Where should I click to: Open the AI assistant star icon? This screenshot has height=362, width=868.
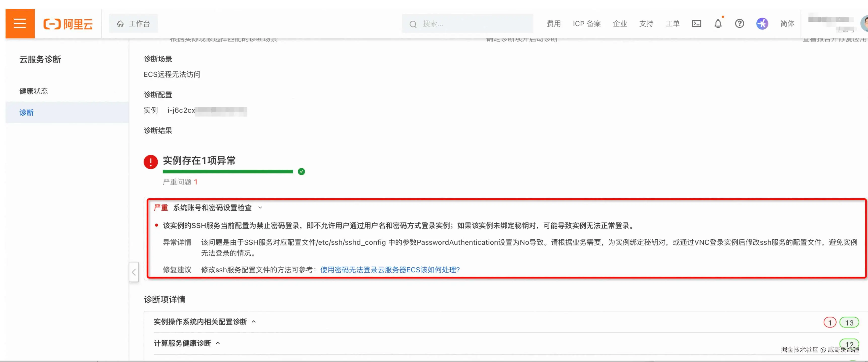[x=762, y=24]
